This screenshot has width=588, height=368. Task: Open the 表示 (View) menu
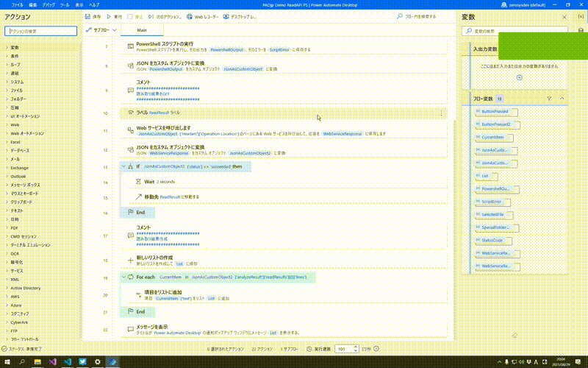pyautogui.click(x=79, y=5)
